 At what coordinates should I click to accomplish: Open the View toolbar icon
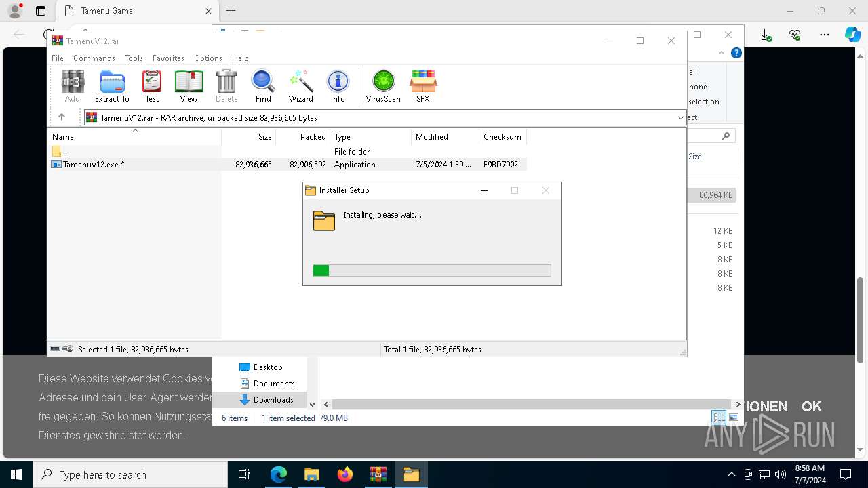189,86
